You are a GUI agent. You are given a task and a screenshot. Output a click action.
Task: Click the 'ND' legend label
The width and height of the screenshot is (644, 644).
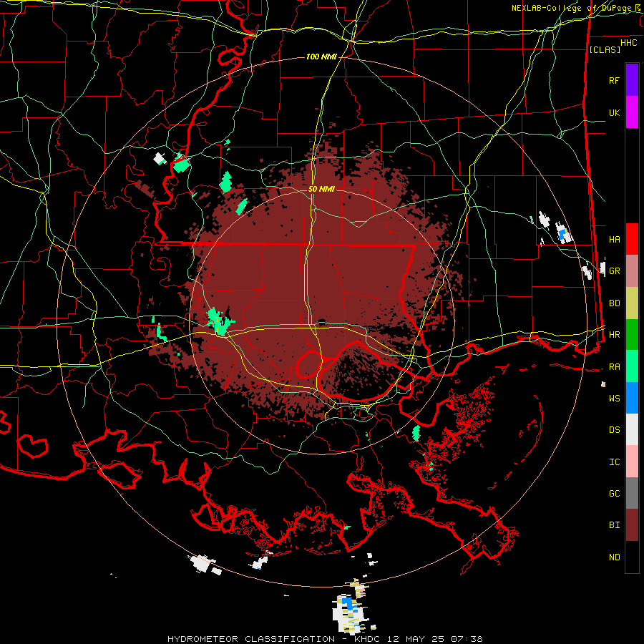(x=614, y=557)
